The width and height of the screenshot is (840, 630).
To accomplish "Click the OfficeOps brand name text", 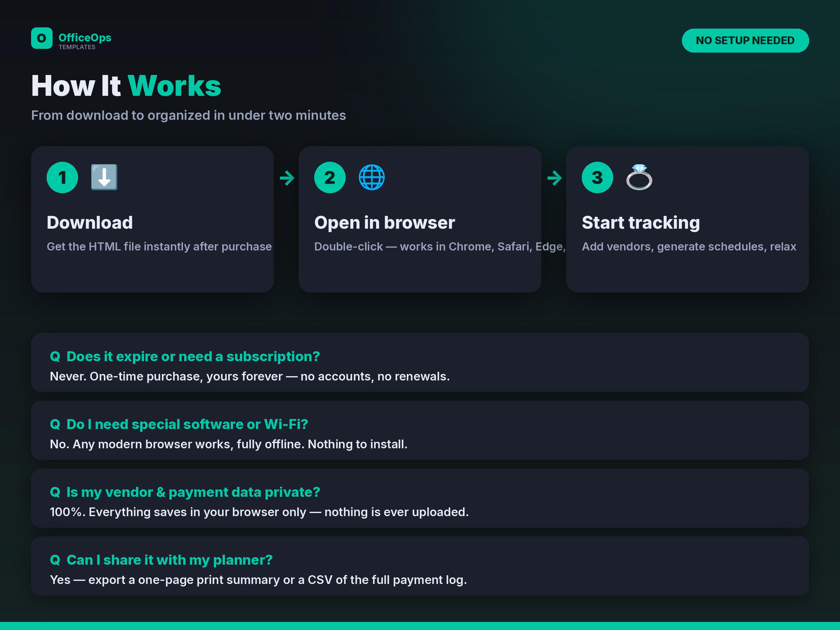I will coord(85,38).
